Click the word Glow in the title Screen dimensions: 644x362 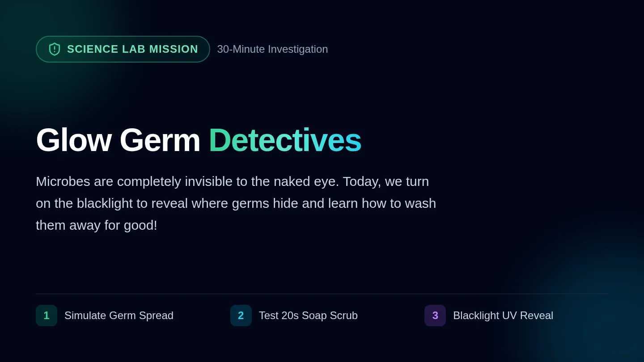(74, 140)
